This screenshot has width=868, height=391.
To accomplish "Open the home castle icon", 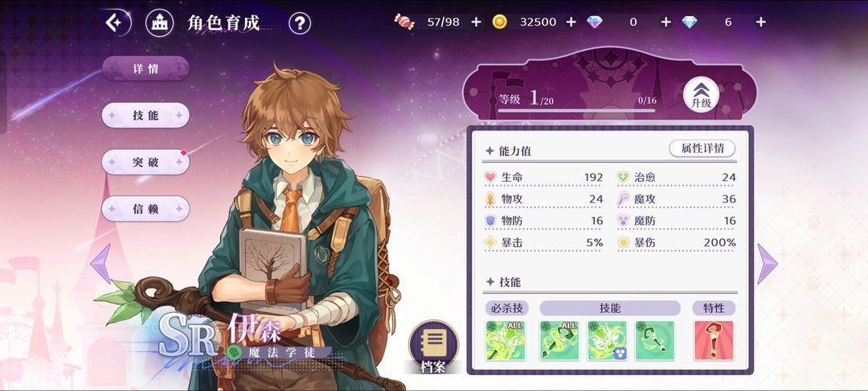I will click(159, 23).
